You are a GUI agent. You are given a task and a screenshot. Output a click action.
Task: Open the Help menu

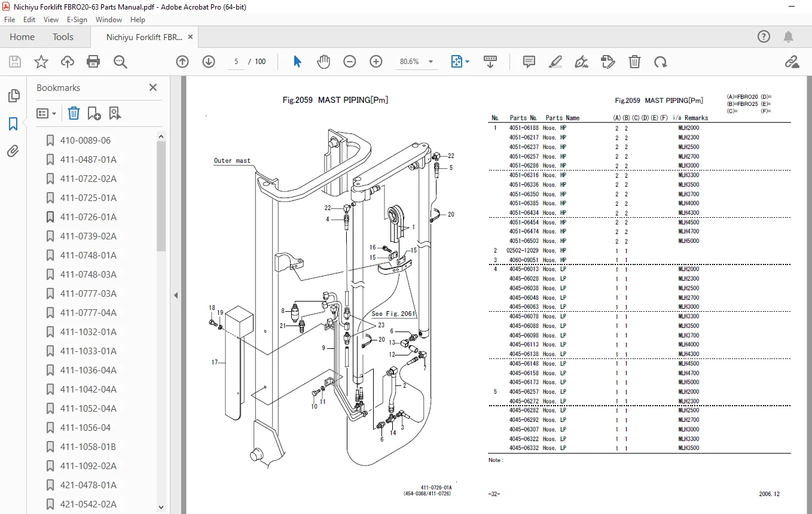tap(138, 20)
